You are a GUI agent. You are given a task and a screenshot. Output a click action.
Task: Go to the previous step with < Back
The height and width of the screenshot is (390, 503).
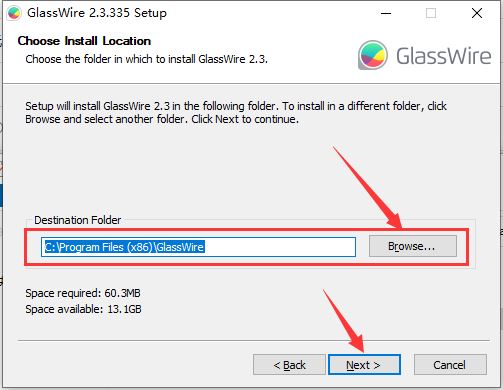[x=289, y=365]
